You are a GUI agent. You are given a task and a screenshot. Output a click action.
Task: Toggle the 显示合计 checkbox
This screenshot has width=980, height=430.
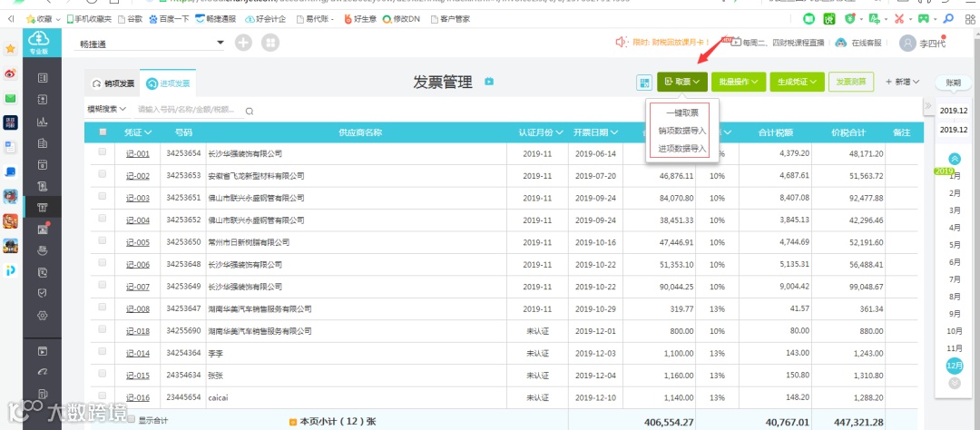click(132, 420)
